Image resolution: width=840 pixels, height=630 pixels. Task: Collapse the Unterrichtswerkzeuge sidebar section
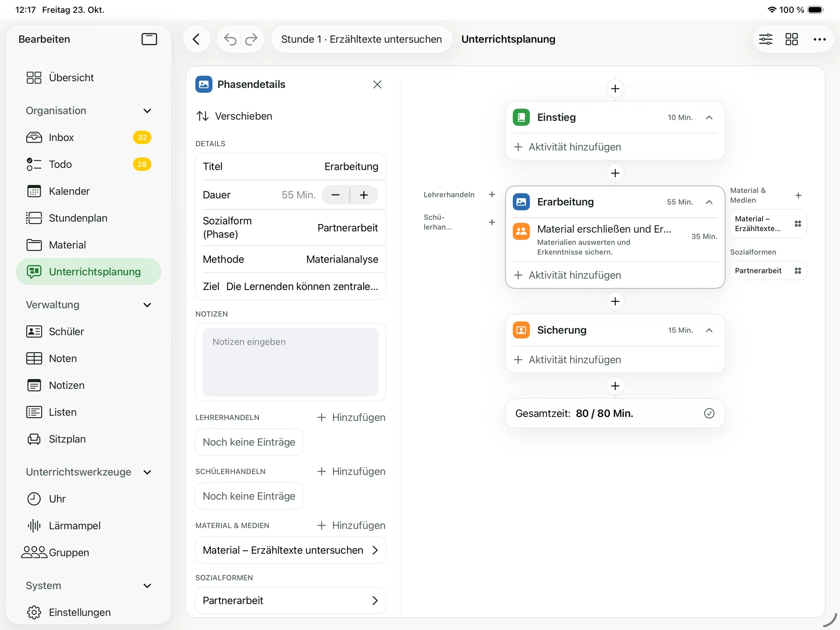[x=147, y=472]
